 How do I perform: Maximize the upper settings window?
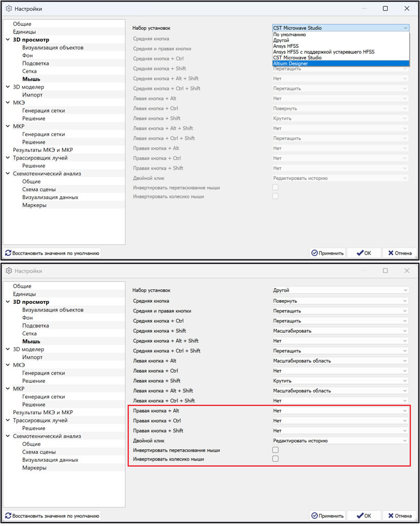click(386, 8)
